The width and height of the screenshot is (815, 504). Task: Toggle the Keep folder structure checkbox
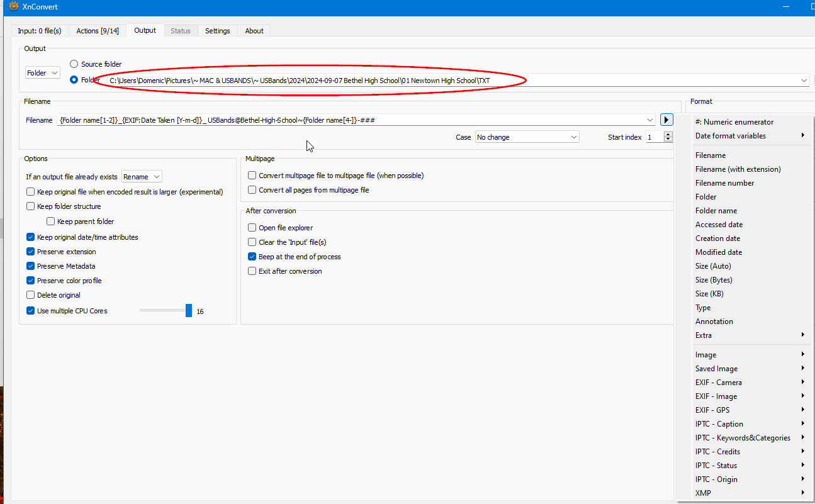point(31,206)
